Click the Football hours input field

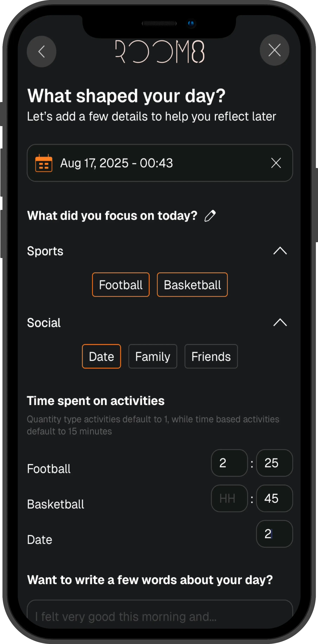pyautogui.click(x=229, y=463)
